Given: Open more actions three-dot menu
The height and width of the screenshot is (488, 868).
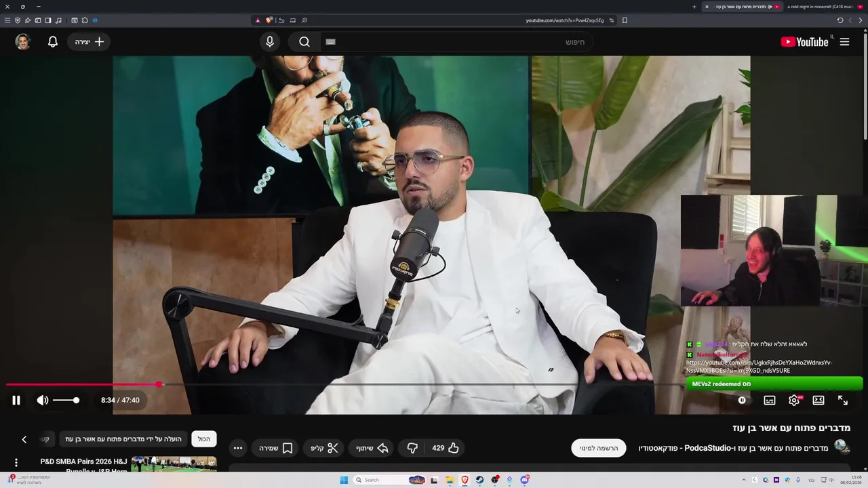Looking at the screenshot, I should point(237,448).
